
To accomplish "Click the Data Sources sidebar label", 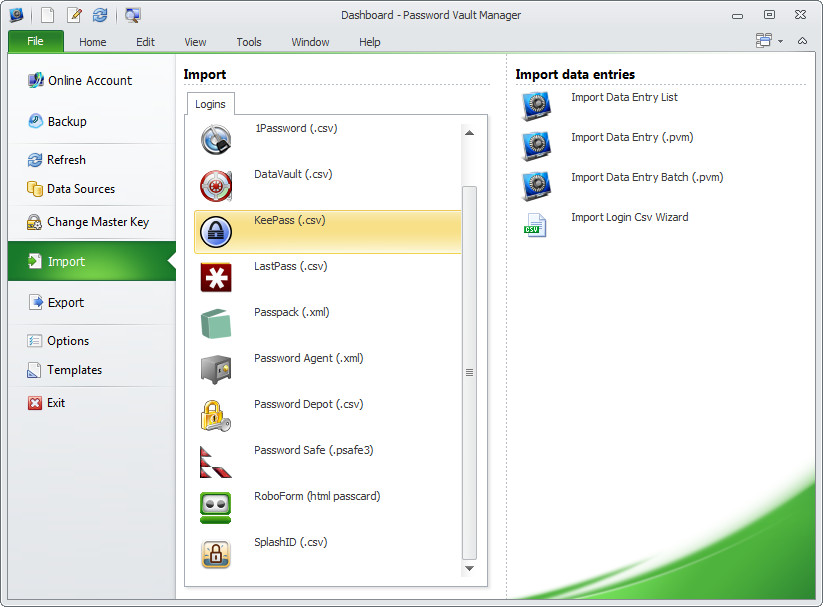I will (81, 189).
